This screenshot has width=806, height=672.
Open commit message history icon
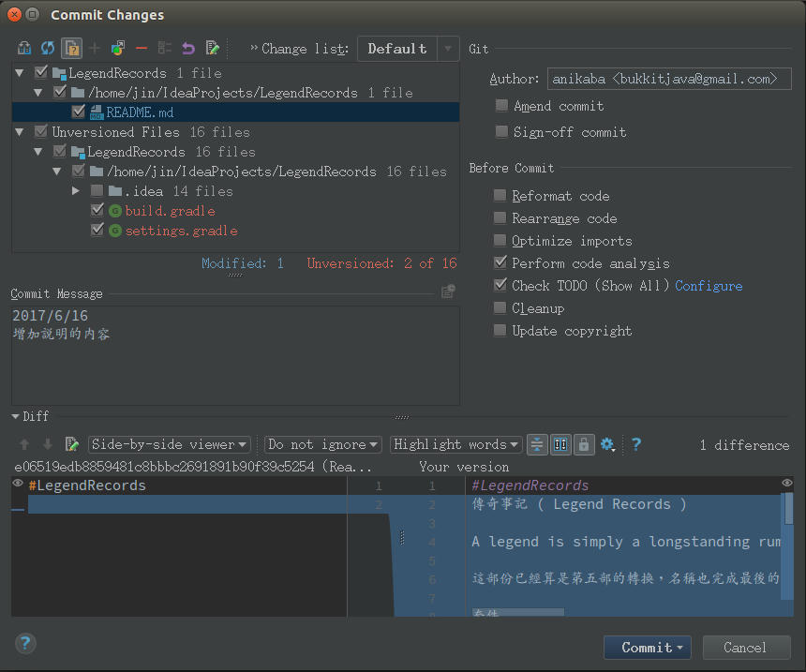tap(448, 291)
